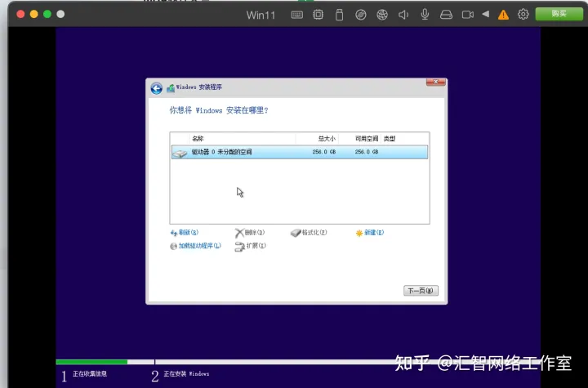
Task: Open the hard disk drive icon in toolbar
Action: tap(446, 15)
